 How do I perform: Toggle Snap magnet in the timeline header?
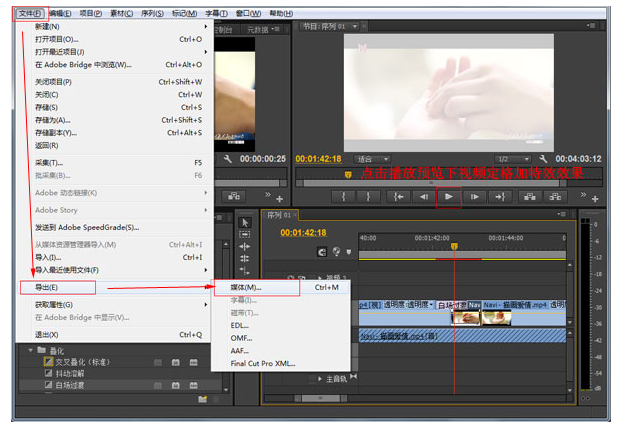pos(321,252)
